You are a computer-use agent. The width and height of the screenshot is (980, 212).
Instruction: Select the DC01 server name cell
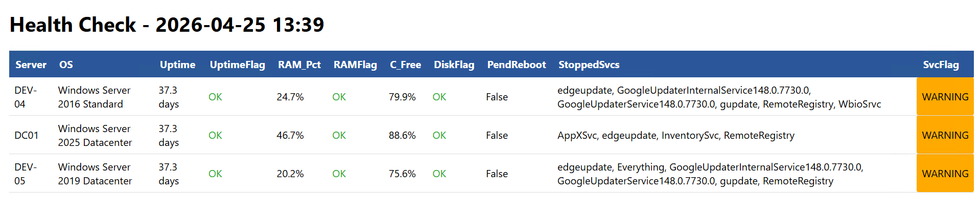(27, 135)
